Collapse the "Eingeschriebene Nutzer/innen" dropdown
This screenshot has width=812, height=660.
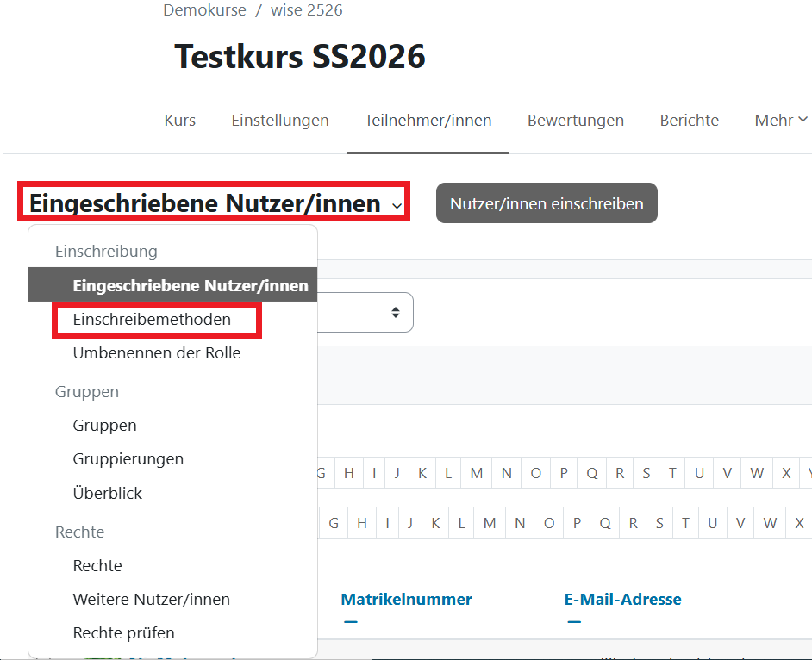(x=213, y=203)
